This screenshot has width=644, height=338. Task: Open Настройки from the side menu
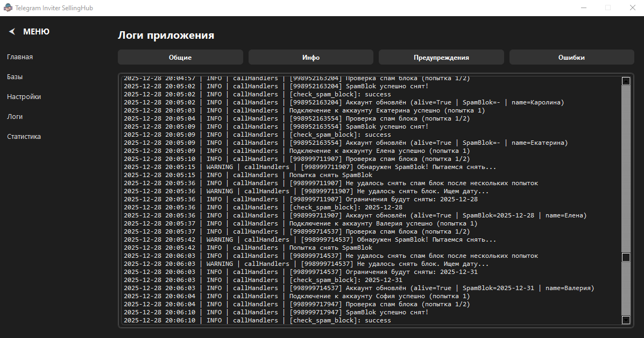click(24, 97)
